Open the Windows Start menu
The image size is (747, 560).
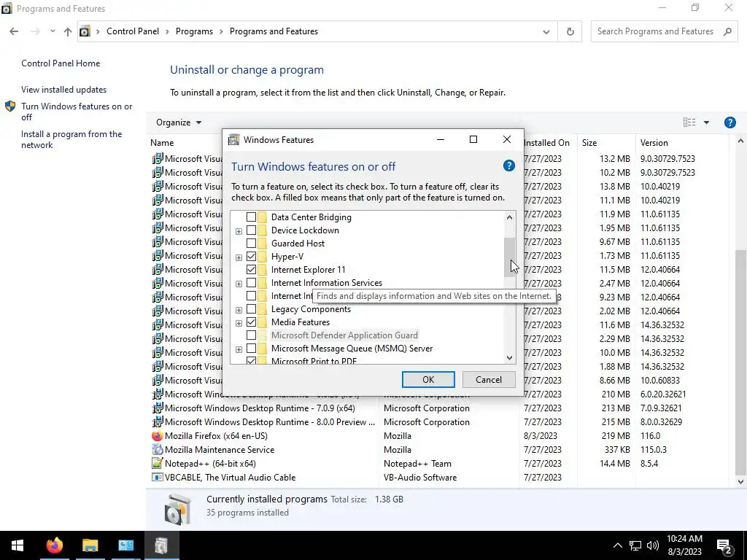18,545
